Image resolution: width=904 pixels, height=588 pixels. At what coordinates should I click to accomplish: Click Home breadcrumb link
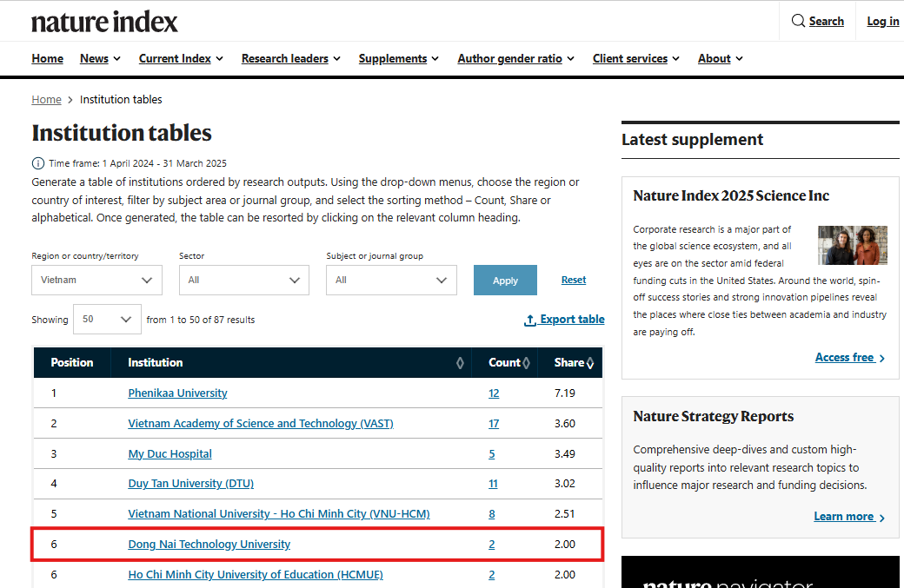pyautogui.click(x=46, y=100)
